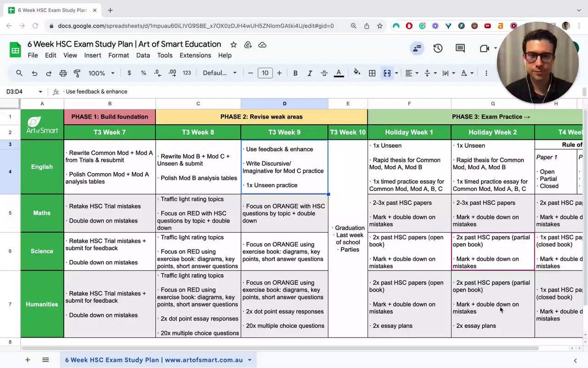Collapse the side panel arrow

[x=575, y=360]
